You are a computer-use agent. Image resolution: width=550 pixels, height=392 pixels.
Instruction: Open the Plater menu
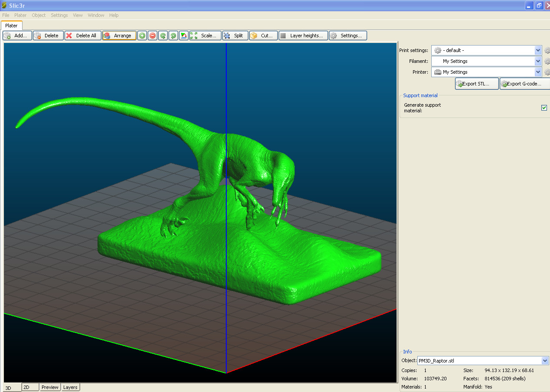(20, 15)
